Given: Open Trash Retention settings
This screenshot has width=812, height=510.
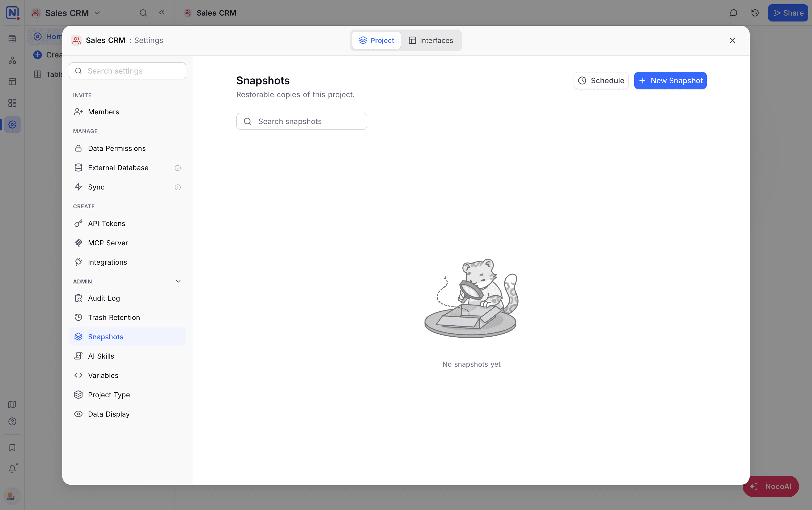Looking at the screenshot, I should (x=128, y=317).
